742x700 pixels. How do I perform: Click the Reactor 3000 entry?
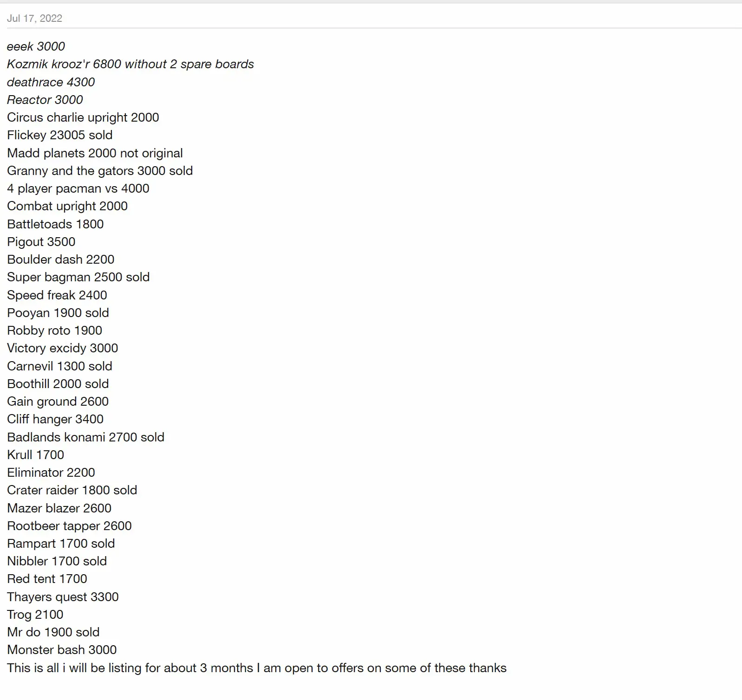click(x=45, y=100)
